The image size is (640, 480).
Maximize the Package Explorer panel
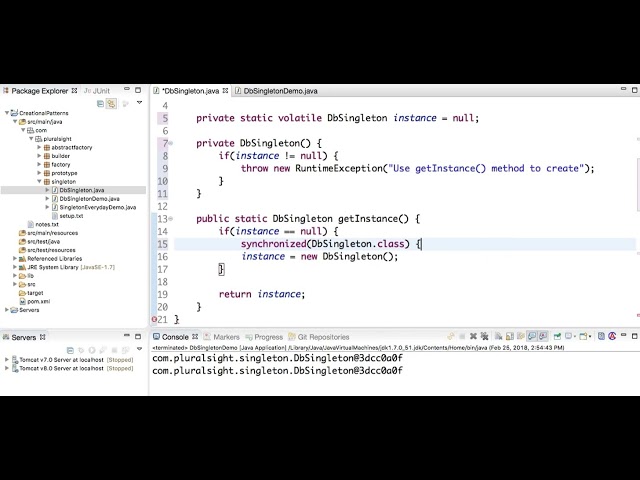coord(138,90)
